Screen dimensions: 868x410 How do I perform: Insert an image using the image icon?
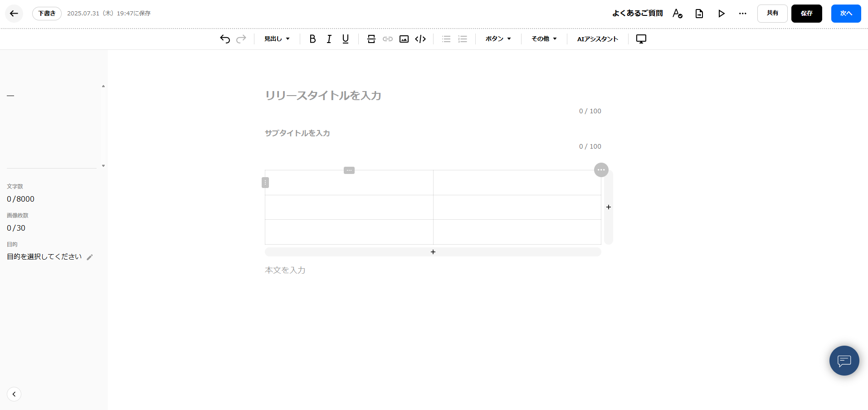coord(404,39)
